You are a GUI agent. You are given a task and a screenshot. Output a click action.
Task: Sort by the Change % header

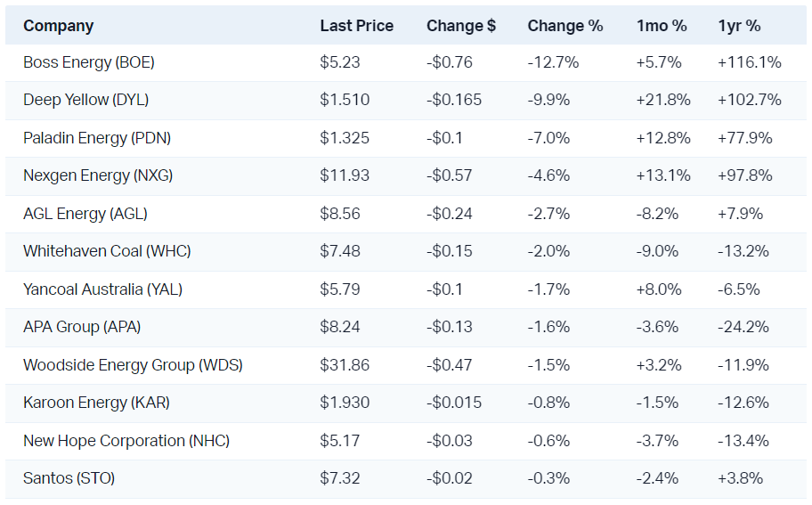[x=565, y=26]
